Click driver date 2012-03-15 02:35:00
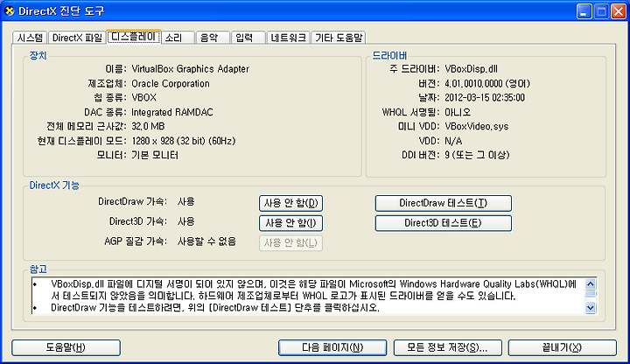The width and height of the screenshot is (630, 364). tap(485, 98)
